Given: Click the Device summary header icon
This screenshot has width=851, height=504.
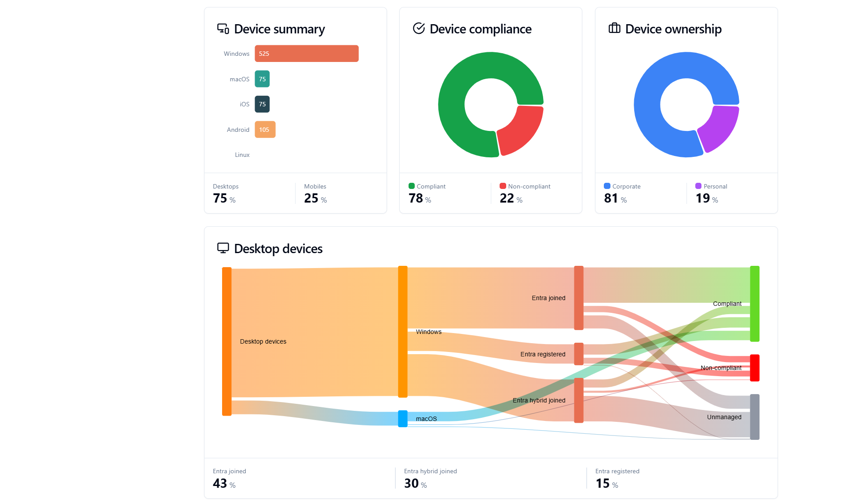Looking at the screenshot, I should coord(223,29).
